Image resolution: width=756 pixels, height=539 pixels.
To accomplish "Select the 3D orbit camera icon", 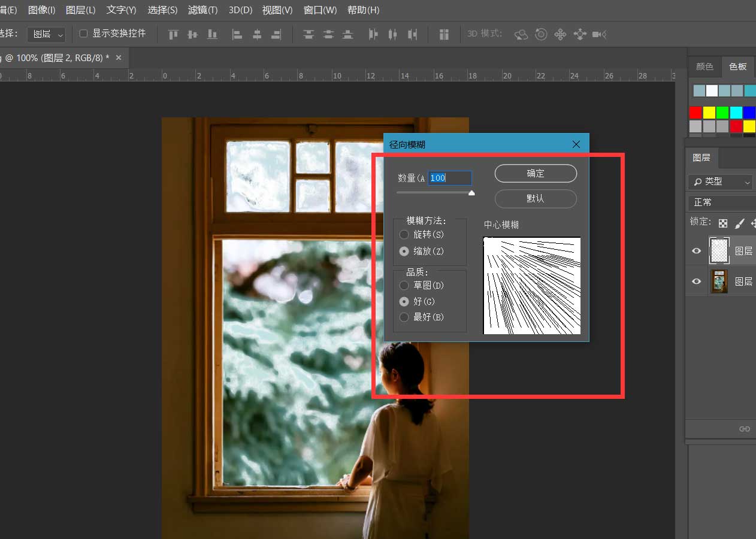I will [521, 34].
